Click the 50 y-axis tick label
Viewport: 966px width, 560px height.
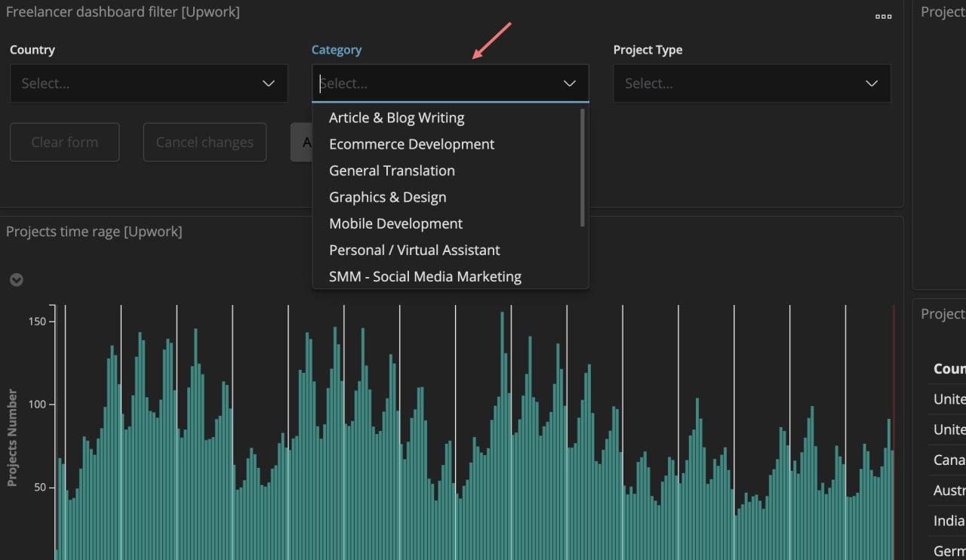coord(39,488)
